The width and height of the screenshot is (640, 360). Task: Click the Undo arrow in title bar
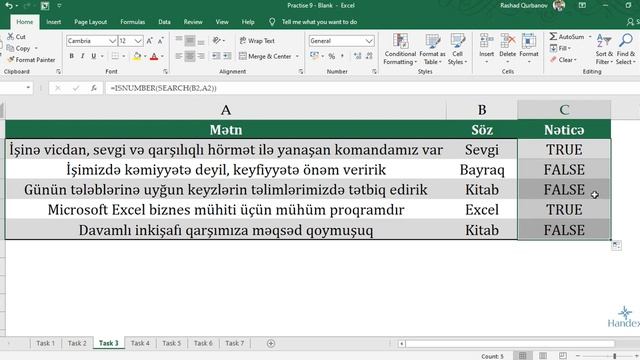(9, 6)
